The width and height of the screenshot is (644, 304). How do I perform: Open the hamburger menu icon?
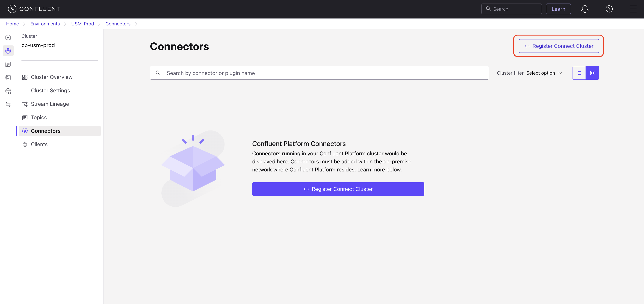tap(633, 9)
